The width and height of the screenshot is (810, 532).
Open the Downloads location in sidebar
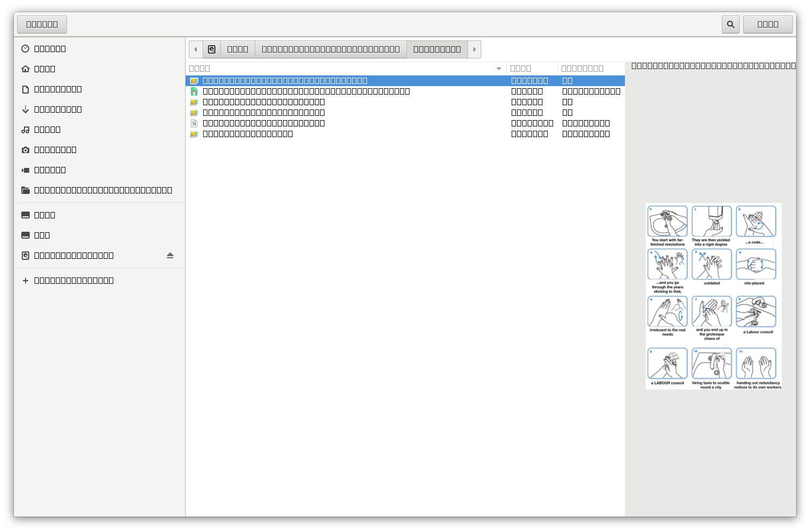(57, 109)
